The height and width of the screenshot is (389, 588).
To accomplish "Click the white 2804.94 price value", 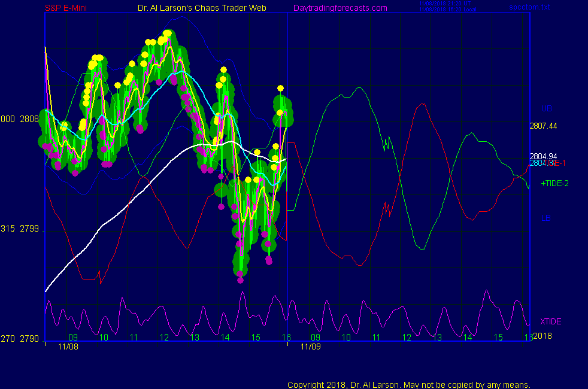I will [543, 156].
